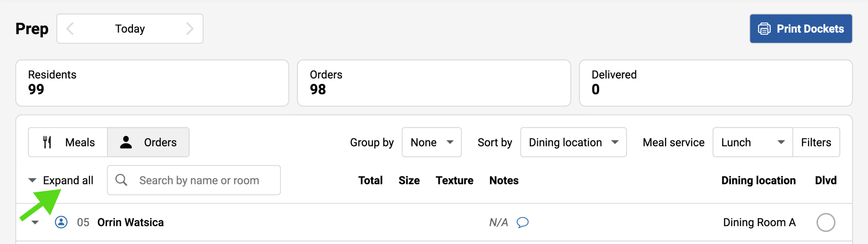Switch to the Meals tab
Viewport: 868px width, 244px height.
click(x=68, y=142)
